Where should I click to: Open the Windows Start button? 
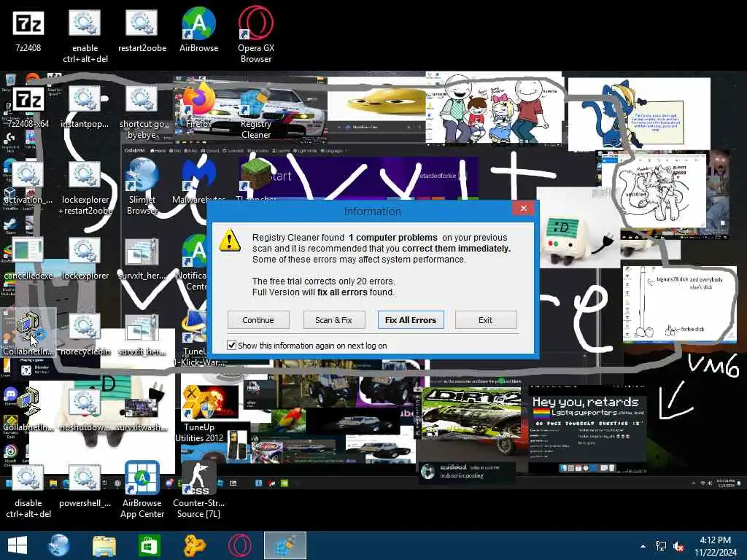pos(18,545)
